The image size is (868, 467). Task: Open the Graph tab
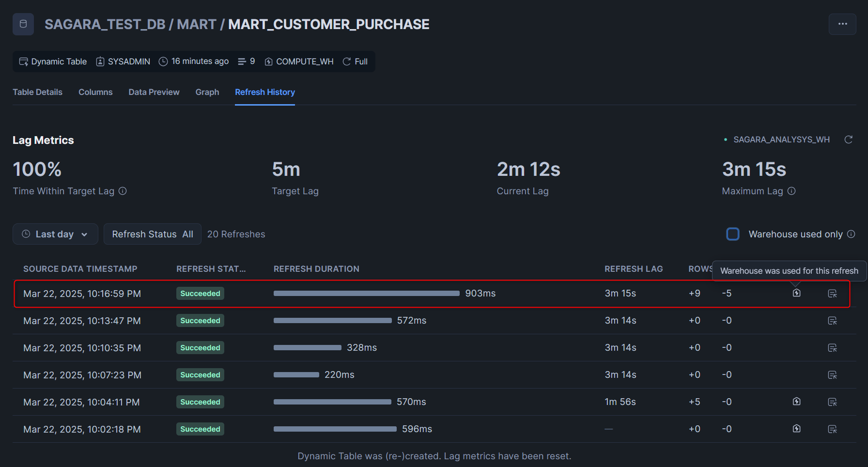207,92
